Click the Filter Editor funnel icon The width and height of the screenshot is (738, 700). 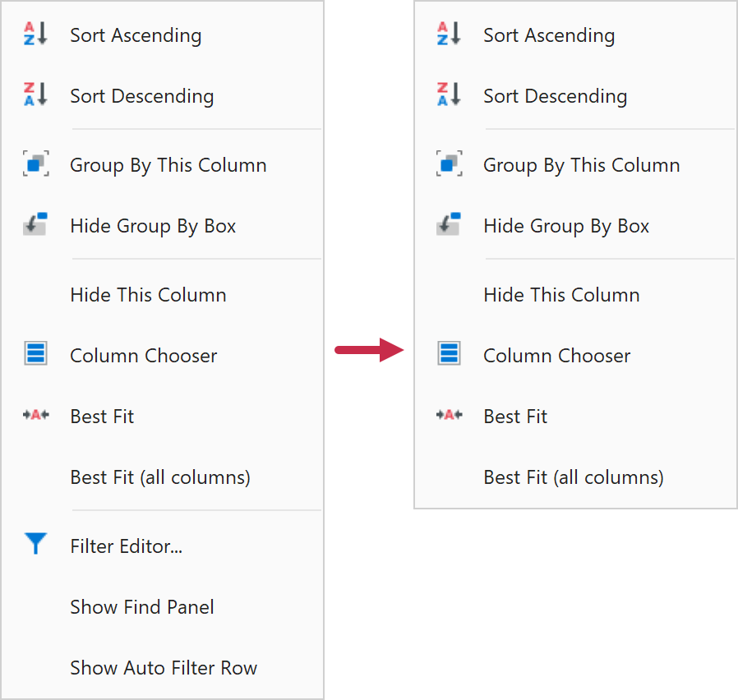(x=35, y=544)
